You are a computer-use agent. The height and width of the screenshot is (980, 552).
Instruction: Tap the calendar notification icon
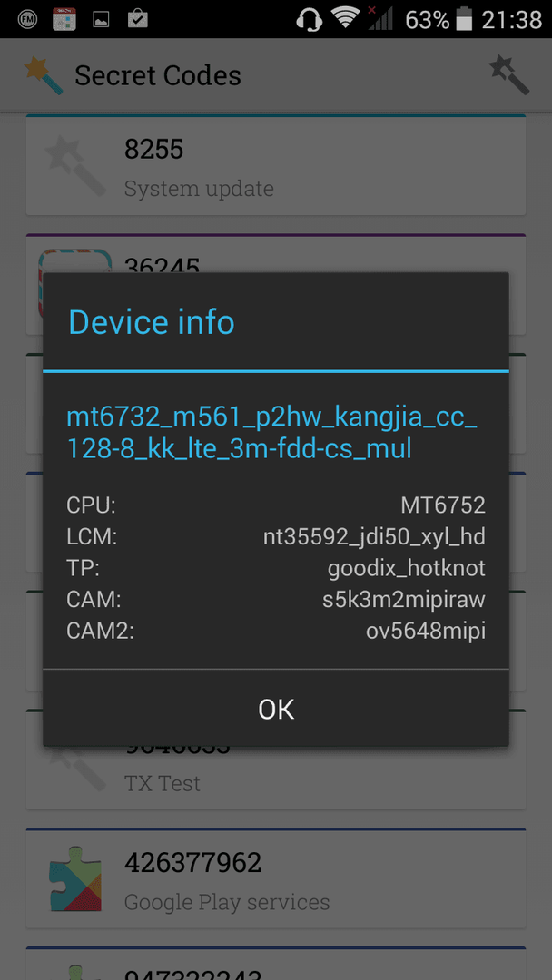[64, 20]
